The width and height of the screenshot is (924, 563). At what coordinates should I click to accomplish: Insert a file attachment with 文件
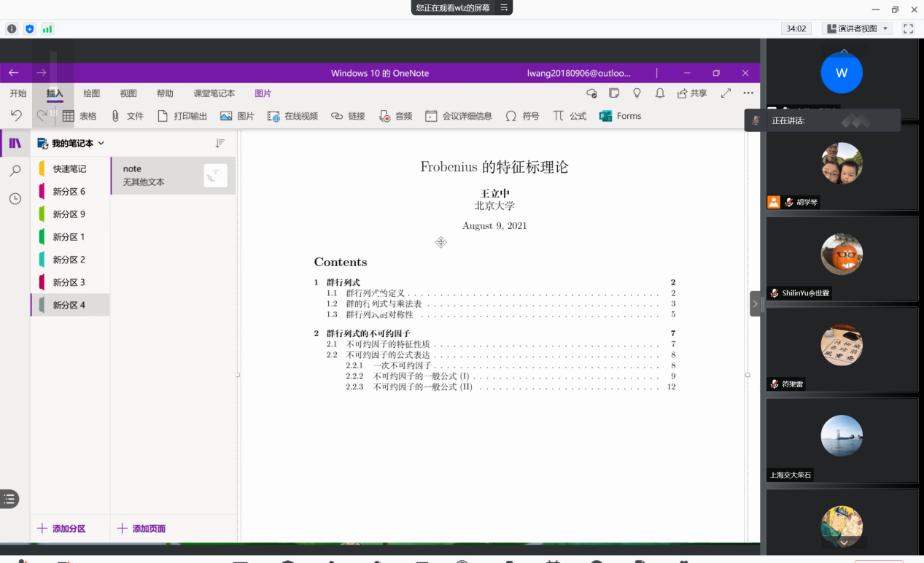click(116, 116)
